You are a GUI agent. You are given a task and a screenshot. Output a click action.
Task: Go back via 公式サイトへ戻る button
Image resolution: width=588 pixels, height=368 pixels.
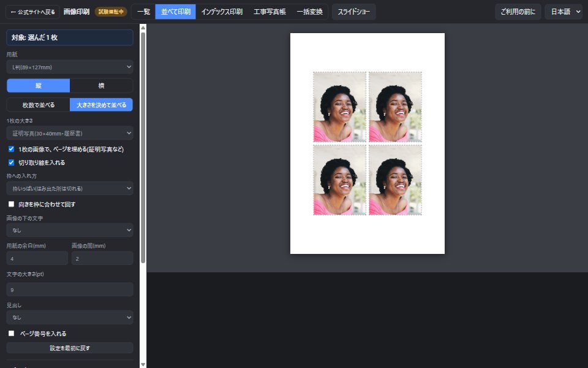(x=32, y=12)
